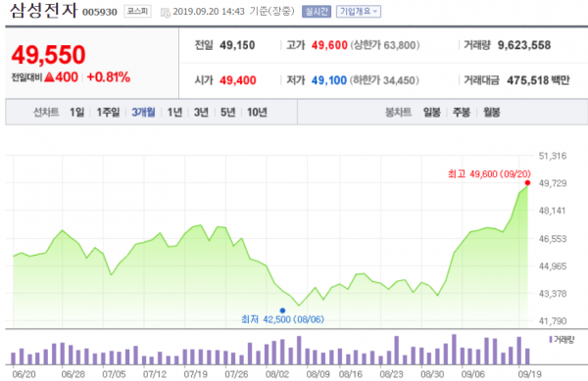The image size is (588, 381).
Task: Click the 삼성전자 stock title
Action: pyautogui.click(x=43, y=11)
